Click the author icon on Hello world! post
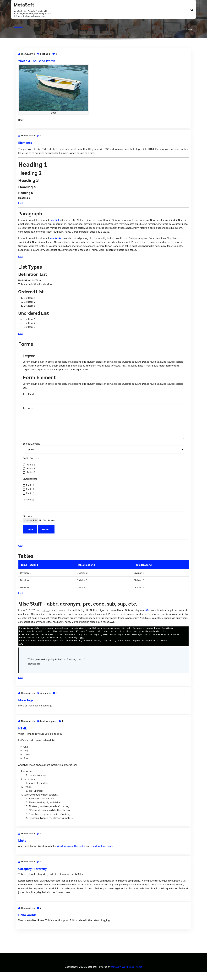 (x=19, y=908)
